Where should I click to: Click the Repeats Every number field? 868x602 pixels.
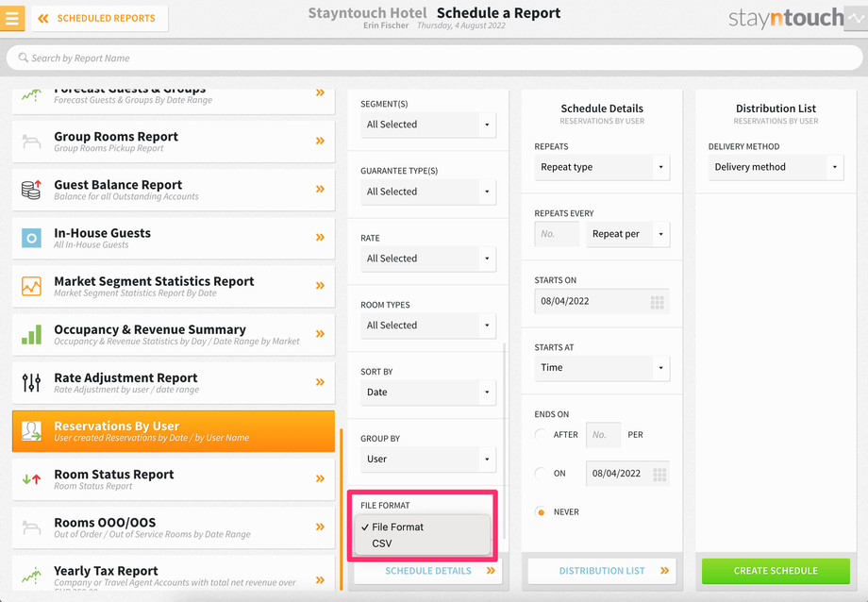pyautogui.click(x=557, y=234)
